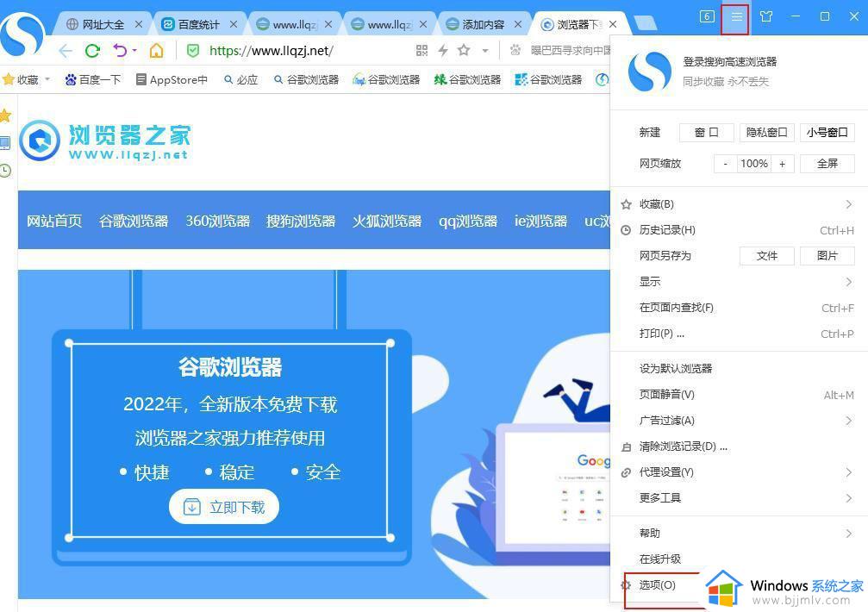
Task: Save page as 文件
Action: coord(766,256)
